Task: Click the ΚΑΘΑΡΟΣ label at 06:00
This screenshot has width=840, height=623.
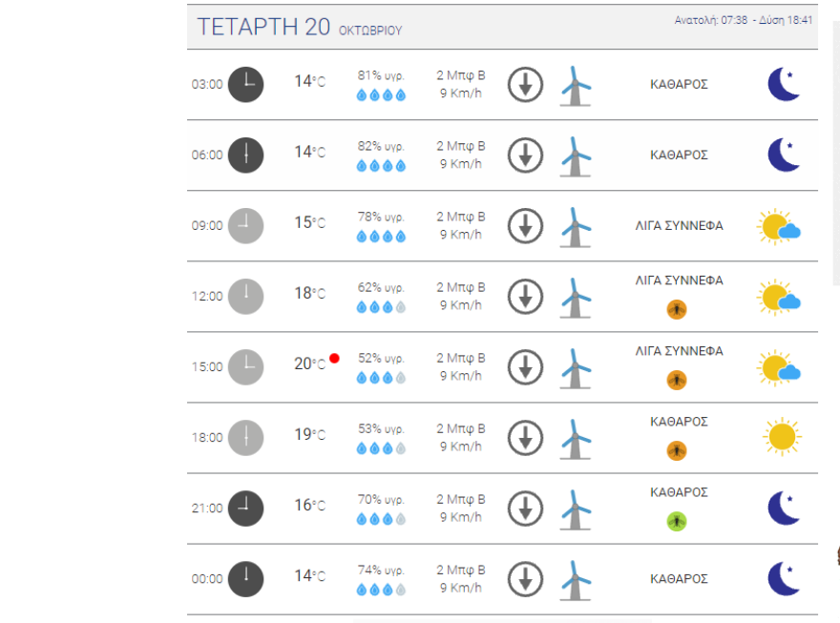Action: 679,155
